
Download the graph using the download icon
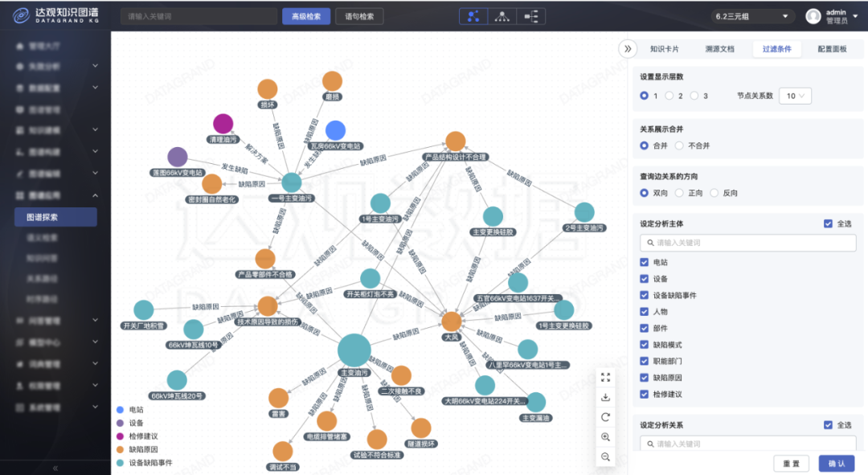606,397
